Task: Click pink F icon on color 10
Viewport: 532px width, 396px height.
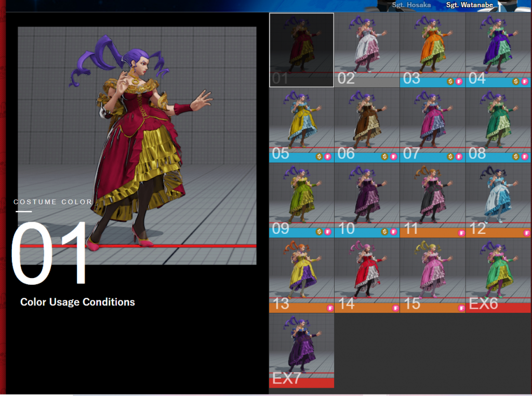Action: [394, 232]
